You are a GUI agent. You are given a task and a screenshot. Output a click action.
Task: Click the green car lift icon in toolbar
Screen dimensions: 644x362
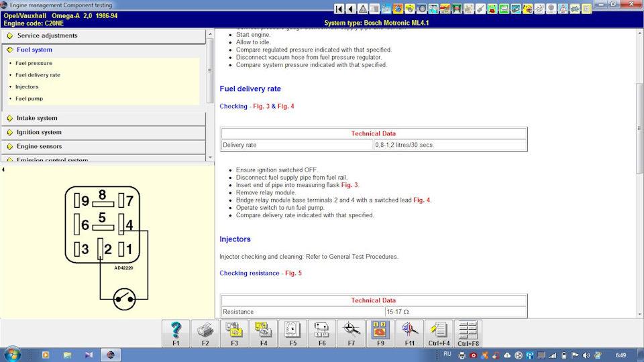(457, 9)
